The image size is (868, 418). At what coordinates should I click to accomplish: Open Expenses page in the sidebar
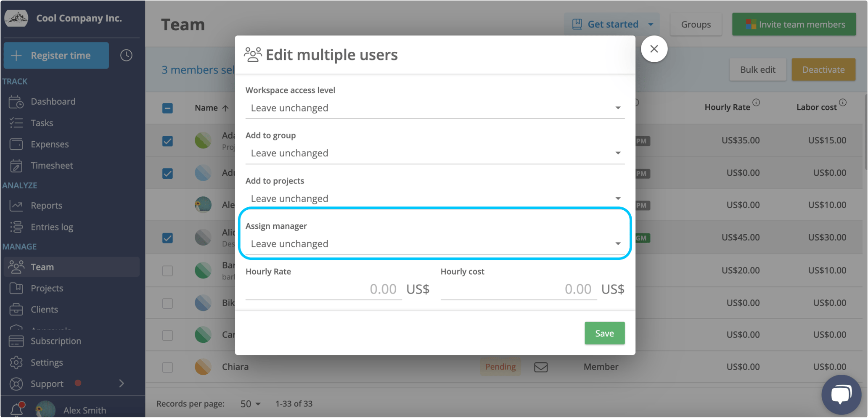(x=50, y=144)
